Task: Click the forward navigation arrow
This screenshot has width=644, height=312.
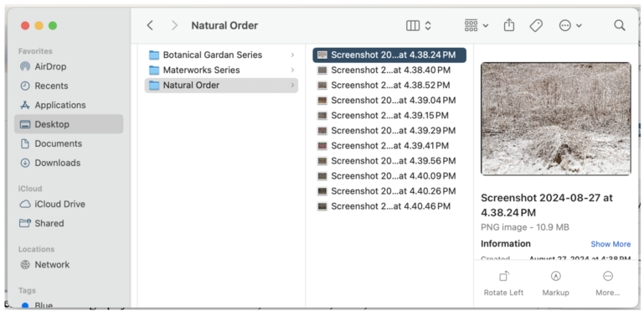Action: pyautogui.click(x=174, y=25)
